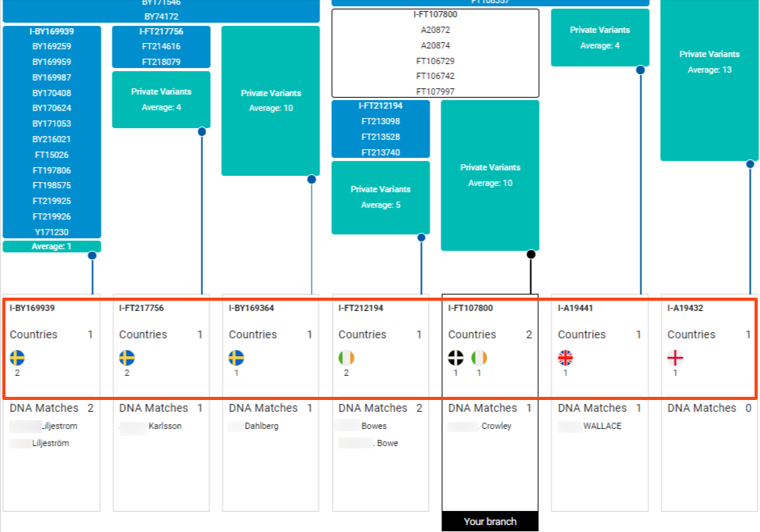Viewport: 760px width, 532px height.
Task: Select the I-FT107800 header in the white SNP block
Action: click(x=435, y=14)
